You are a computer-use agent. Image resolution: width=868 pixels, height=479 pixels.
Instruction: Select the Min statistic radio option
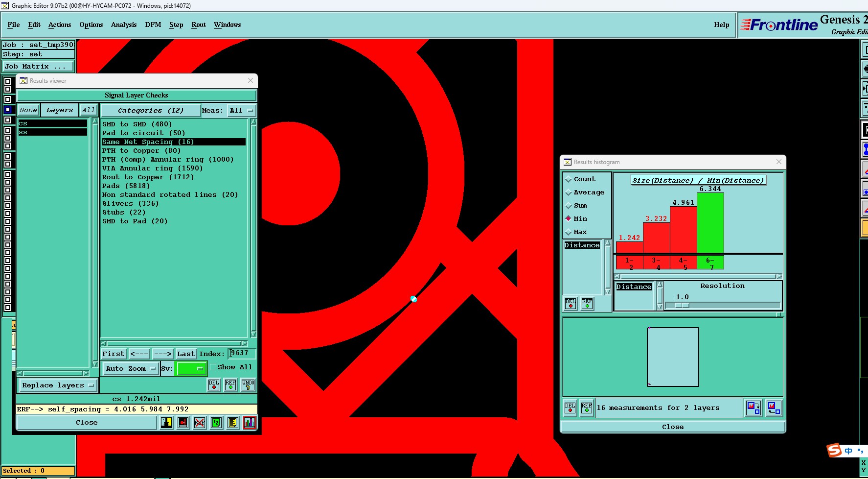point(576,219)
